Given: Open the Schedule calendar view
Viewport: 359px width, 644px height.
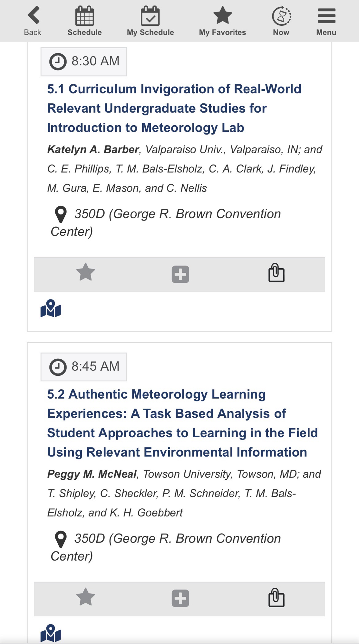Looking at the screenshot, I should tap(84, 21).
